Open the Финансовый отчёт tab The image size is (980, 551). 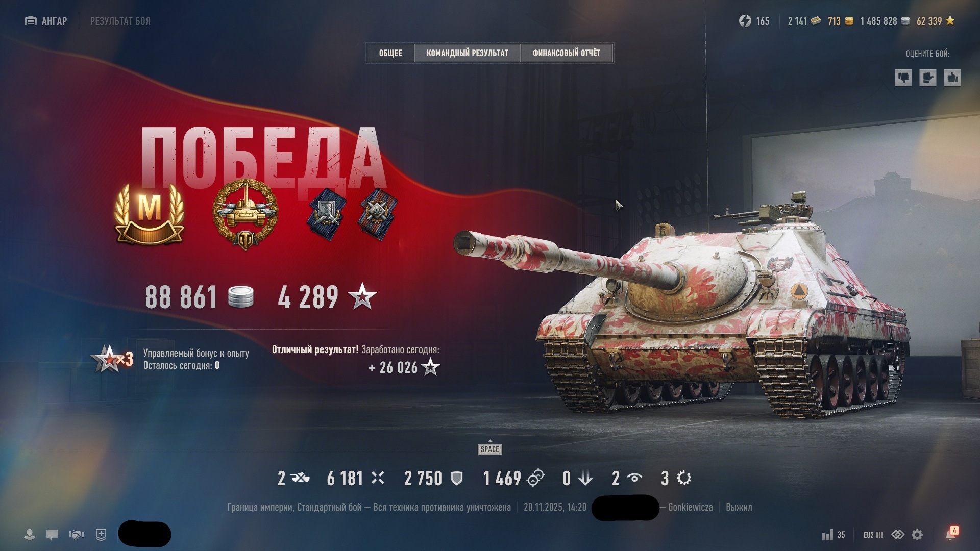pyautogui.click(x=567, y=53)
